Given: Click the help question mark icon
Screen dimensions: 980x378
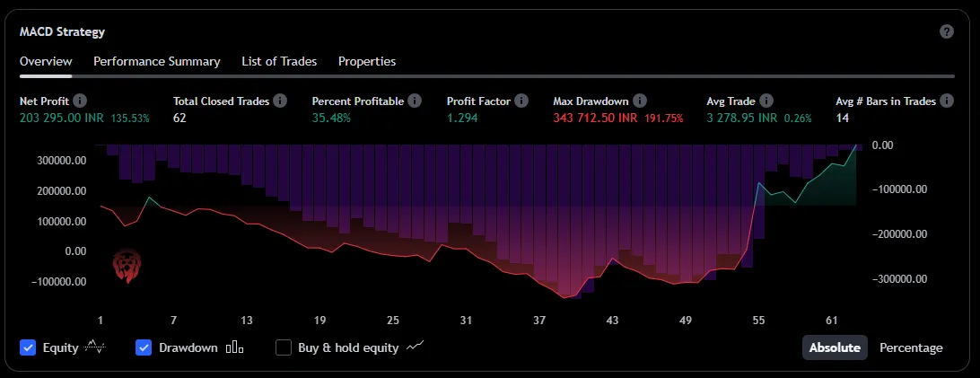Looking at the screenshot, I should [x=946, y=31].
